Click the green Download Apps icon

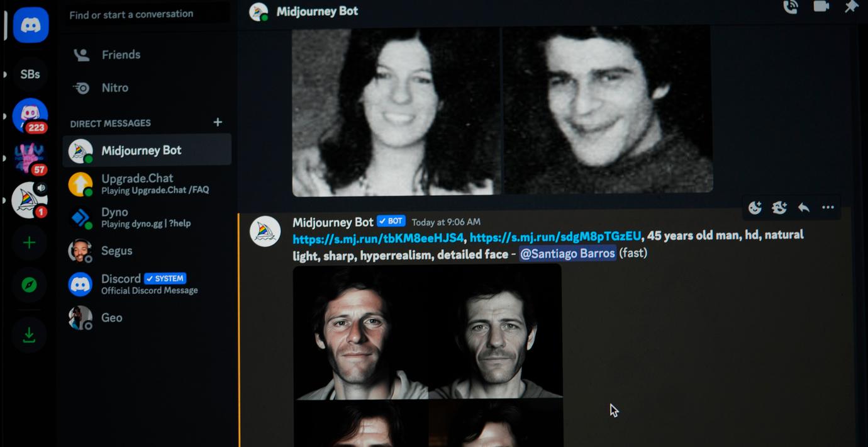coord(29,336)
